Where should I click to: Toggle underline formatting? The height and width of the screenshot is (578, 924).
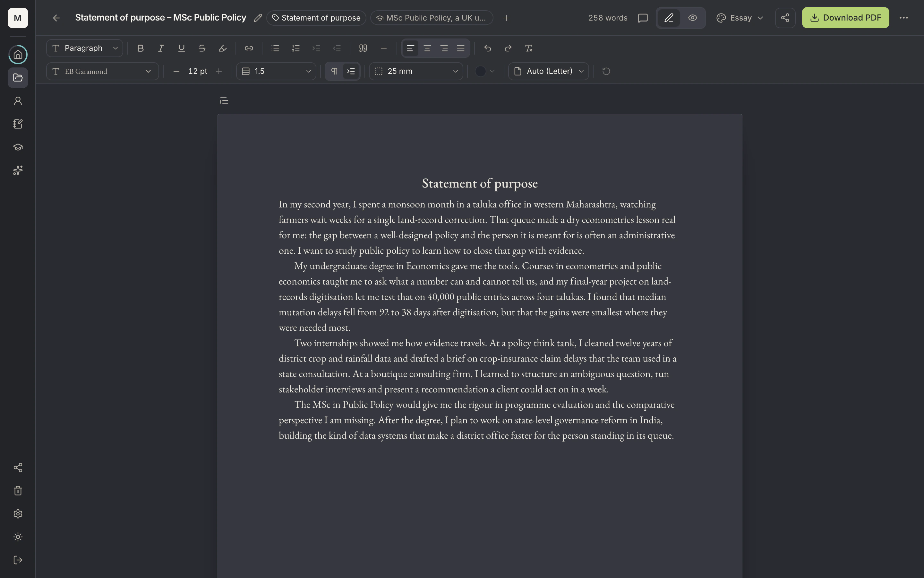coord(181,48)
